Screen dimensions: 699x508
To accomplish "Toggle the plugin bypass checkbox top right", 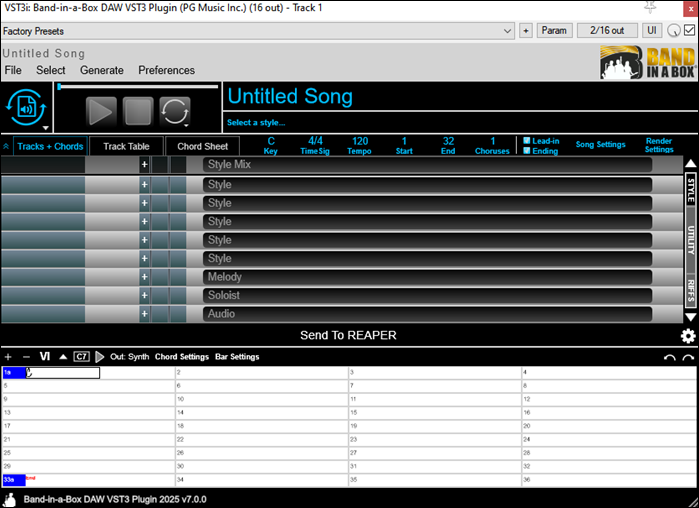I will coord(689,30).
